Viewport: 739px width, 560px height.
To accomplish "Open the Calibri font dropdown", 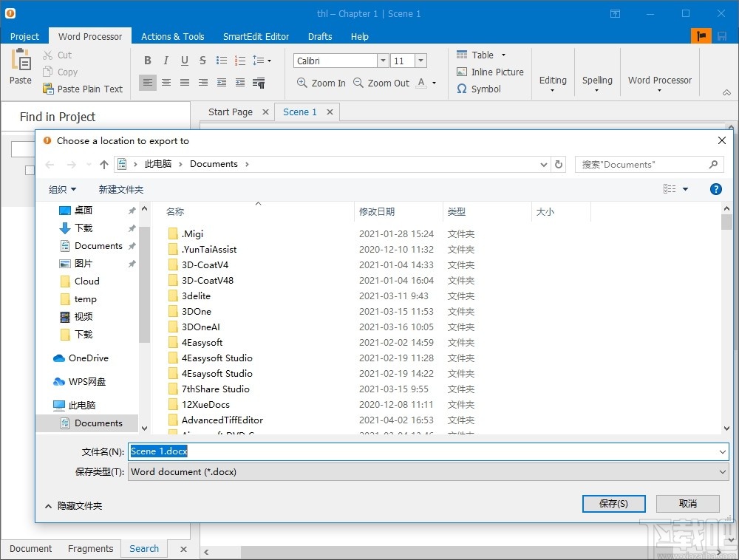I will [x=381, y=60].
